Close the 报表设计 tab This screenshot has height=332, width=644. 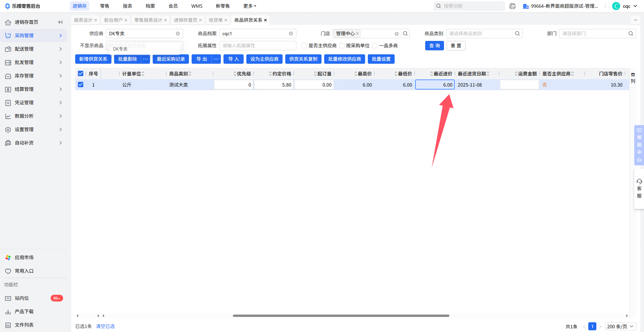point(96,20)
